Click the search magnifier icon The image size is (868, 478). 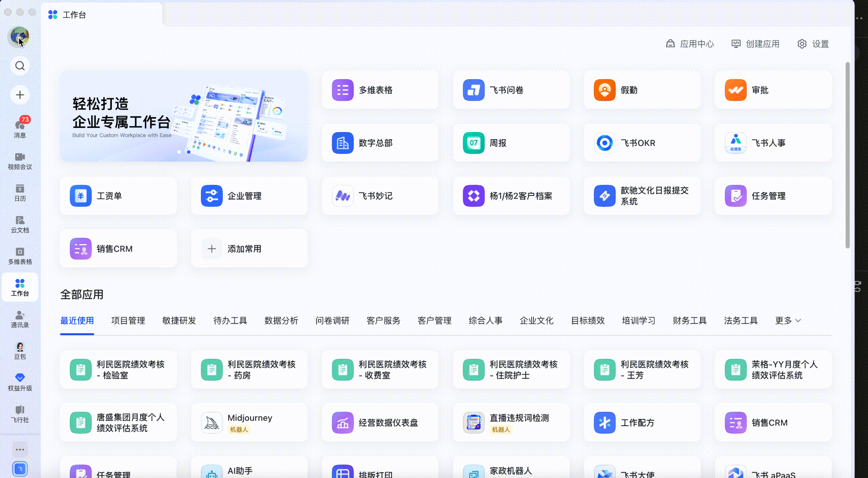[20, 66]
